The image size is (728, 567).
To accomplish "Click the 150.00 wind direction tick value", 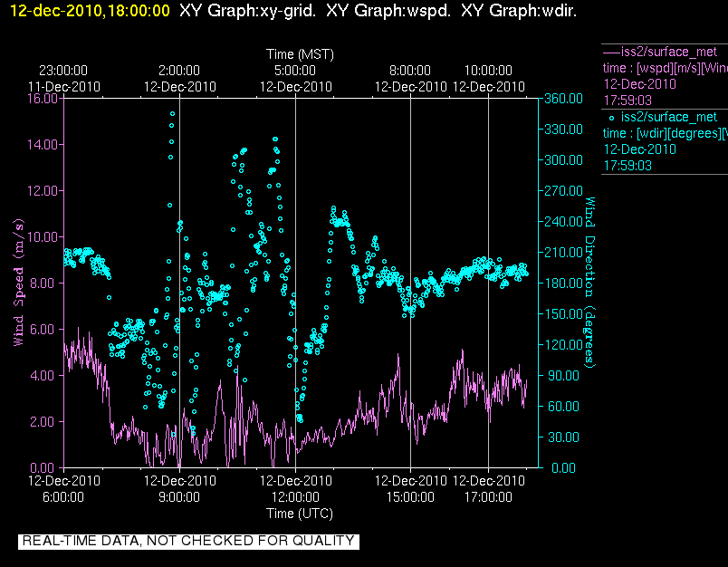I will point(563,314).
